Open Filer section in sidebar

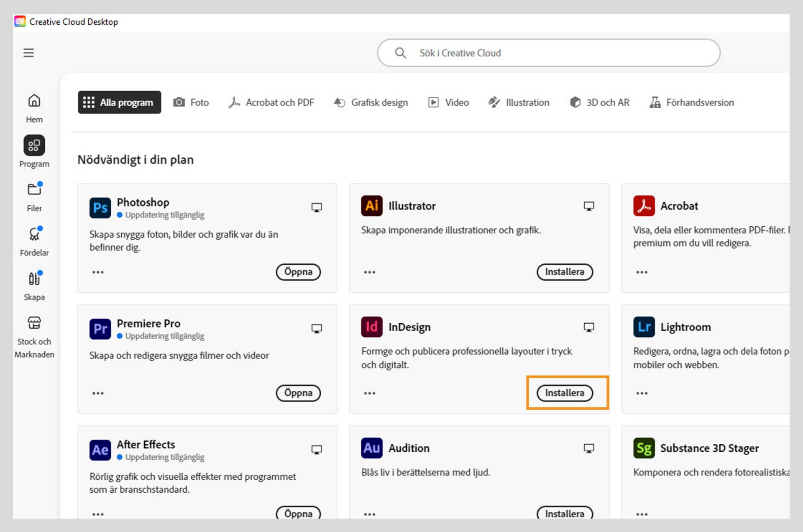tap(34, 196)
